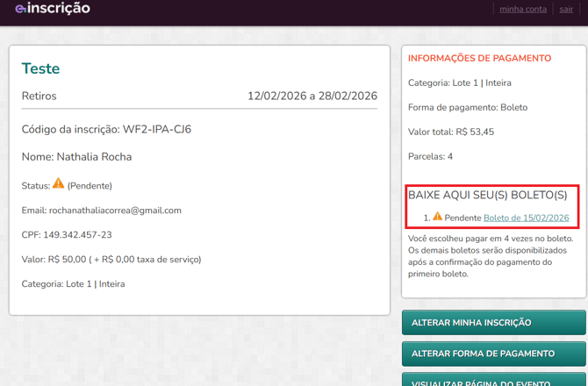Click the registration code WF2-IPA-CJ6
The image size is (588, 386).
click(157, 130)
